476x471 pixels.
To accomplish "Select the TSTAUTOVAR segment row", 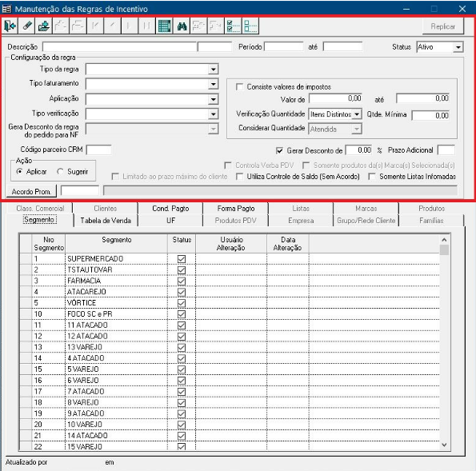I will (230, 269).
